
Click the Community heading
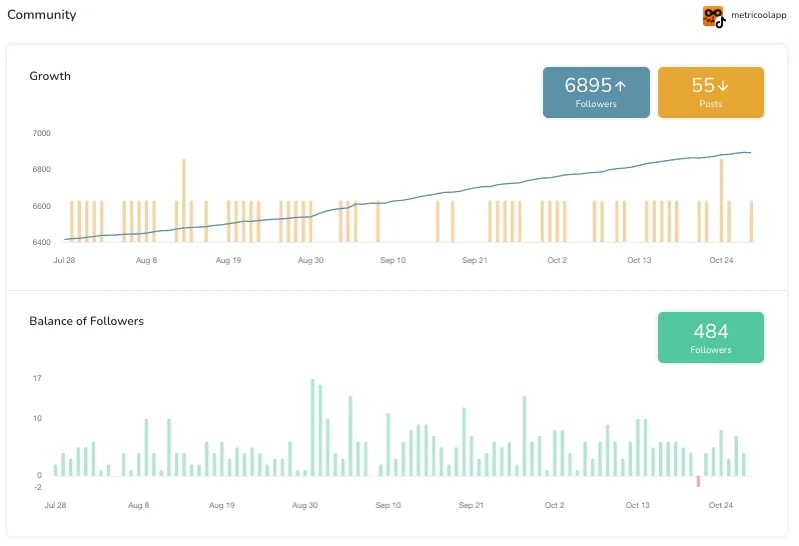point(41,15)
